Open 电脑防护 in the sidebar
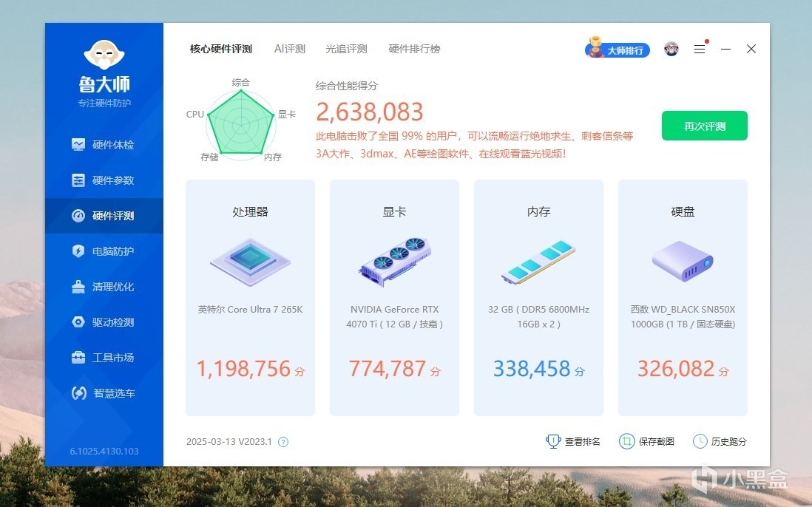The height and width of the screenshot is (507, 812). [x=104, y=251]
